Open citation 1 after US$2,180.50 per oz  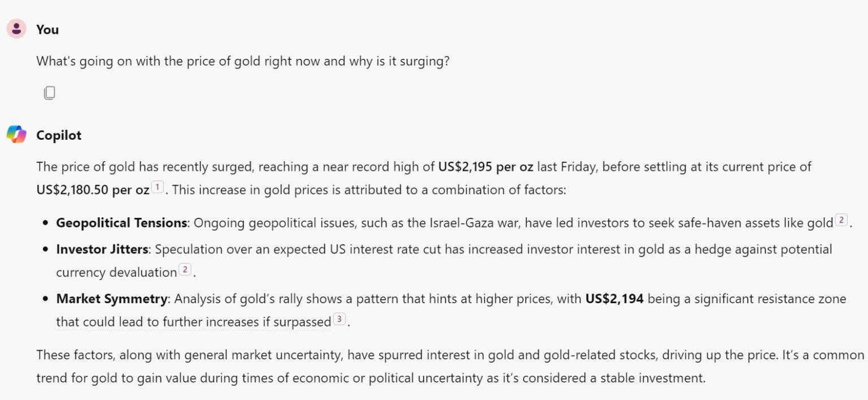point(158,187)
